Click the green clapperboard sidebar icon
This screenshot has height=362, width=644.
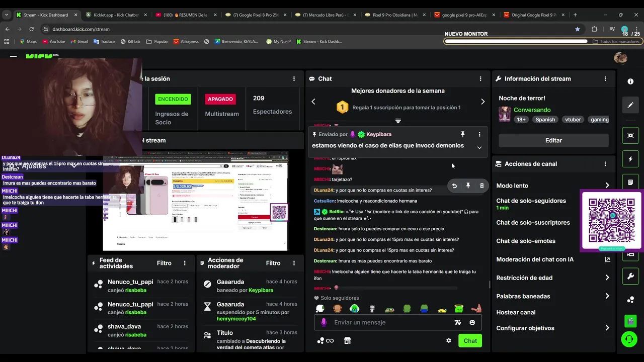coord(630,320)
